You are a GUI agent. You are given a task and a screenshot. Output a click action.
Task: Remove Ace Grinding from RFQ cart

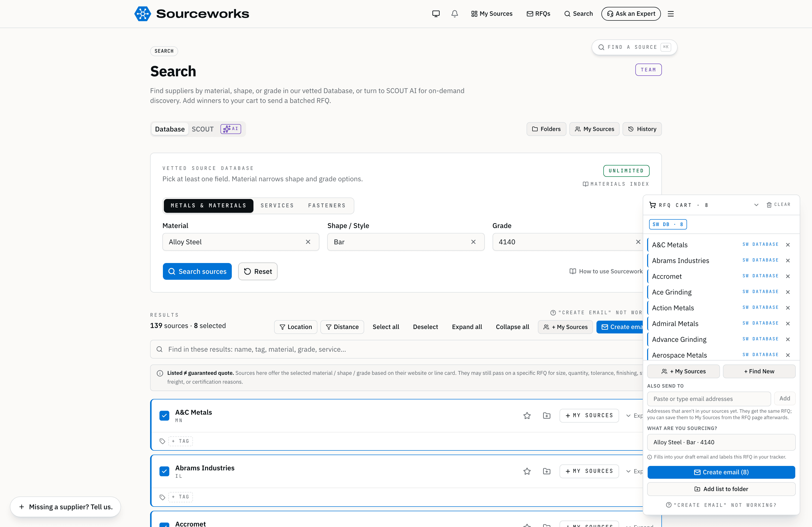click(x=787, y=292)
